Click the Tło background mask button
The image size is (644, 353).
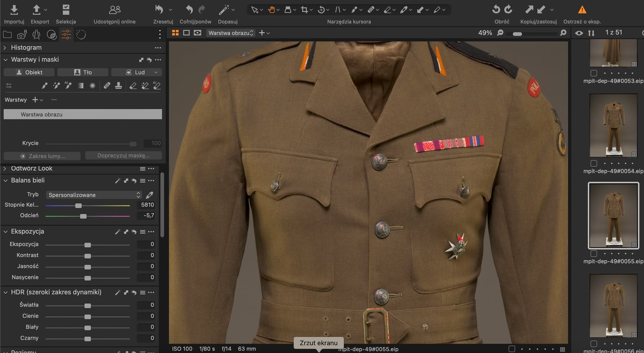pyautogui.click(x=83, y=72)
